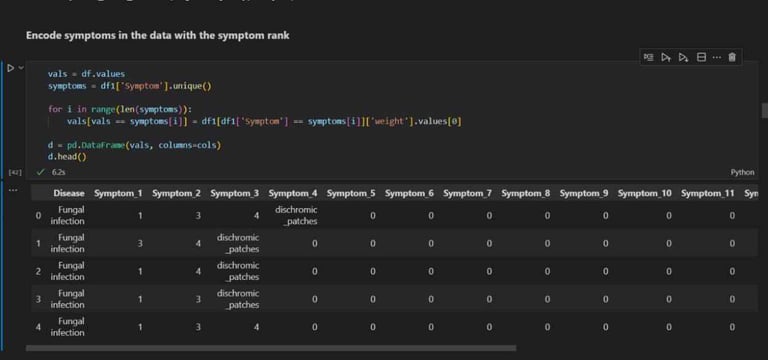Screen dimensions: 768x360
Task: Click the green execution success checkmark
Action: (41, 172)
